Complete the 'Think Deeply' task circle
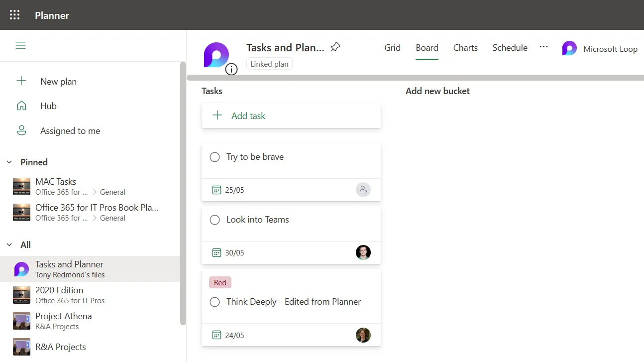Screen dimensions: 644x362 click(215, 302)
